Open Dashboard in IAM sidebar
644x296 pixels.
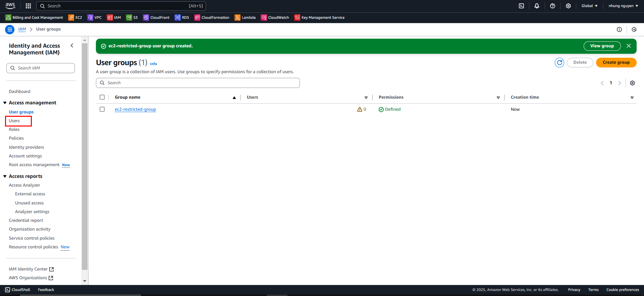tap(19, 92)
